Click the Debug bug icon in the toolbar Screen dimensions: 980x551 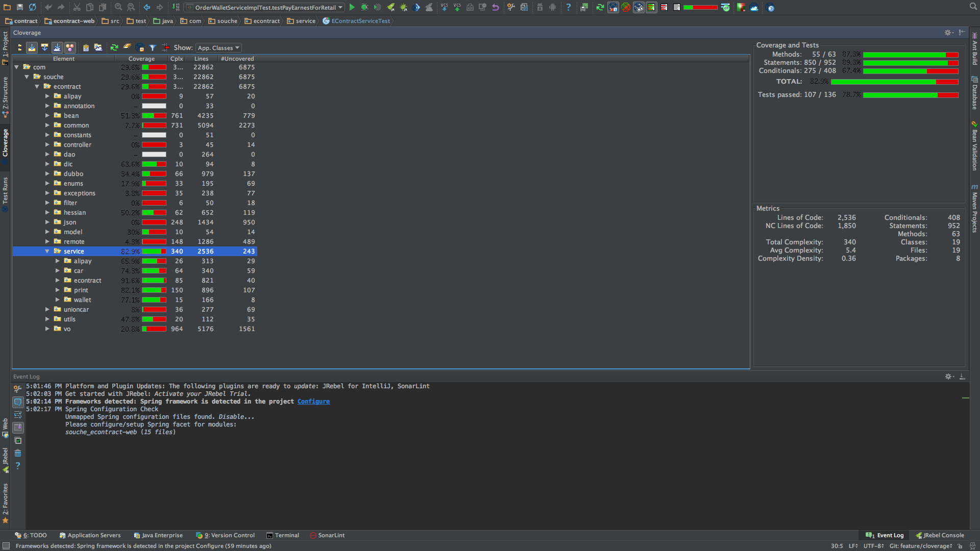364,7
